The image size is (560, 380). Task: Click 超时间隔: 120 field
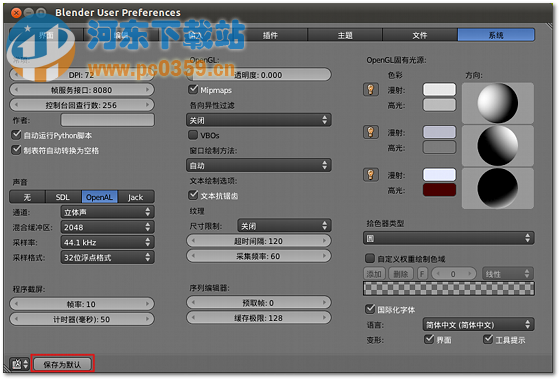click(259, 241)
